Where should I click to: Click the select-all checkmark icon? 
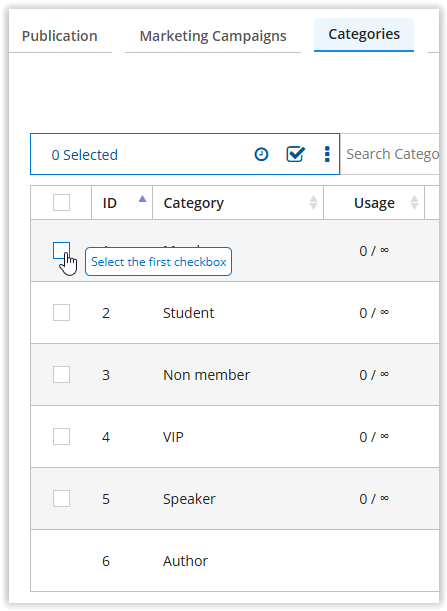tap(295, 154)
